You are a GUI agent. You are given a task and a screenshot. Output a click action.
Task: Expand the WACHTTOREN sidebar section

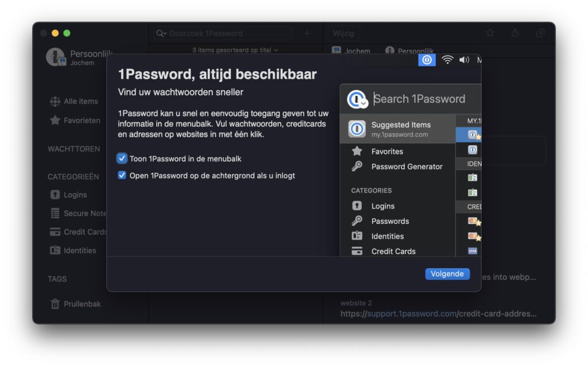(x=74, y=149)
